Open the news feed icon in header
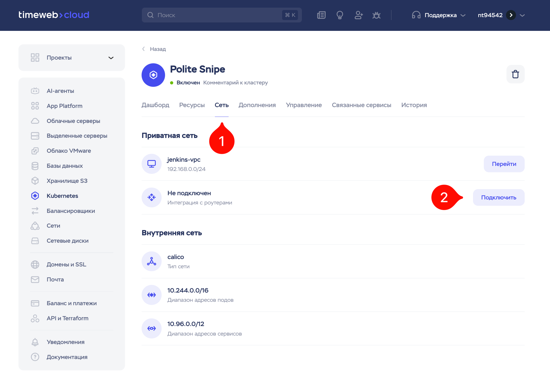550x392 pixels. coord(321,15)
